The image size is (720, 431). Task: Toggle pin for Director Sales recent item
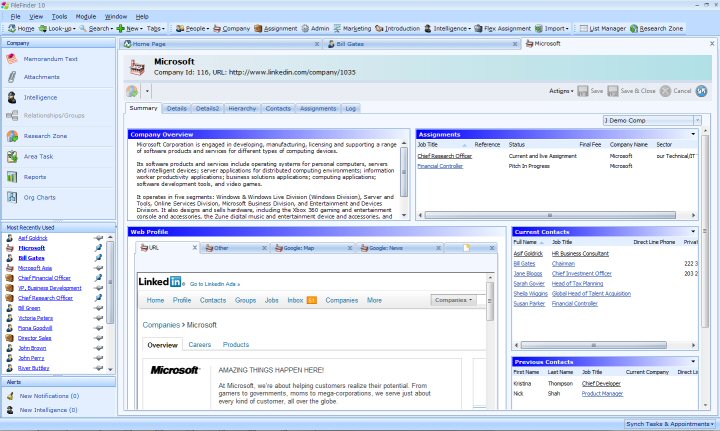point(98,338)
